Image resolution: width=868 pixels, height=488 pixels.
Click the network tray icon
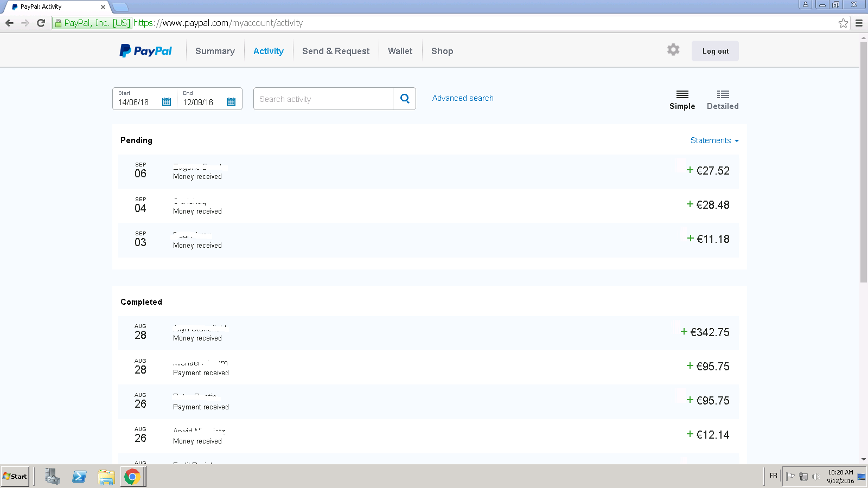point(803,476)
